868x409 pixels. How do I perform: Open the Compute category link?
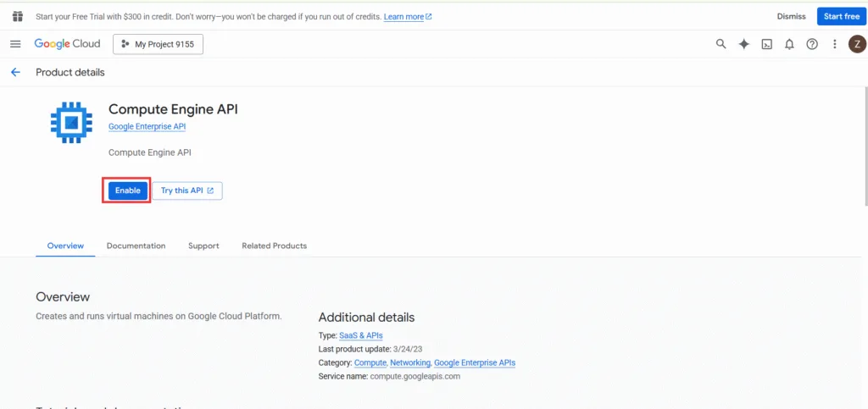[x=370, y=362]
